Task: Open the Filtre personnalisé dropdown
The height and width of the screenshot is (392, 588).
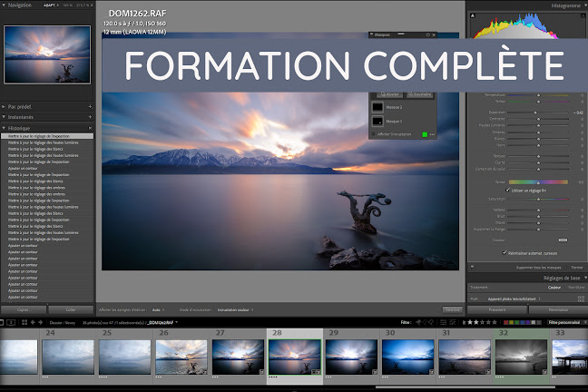Action: (x=565, y=322)
